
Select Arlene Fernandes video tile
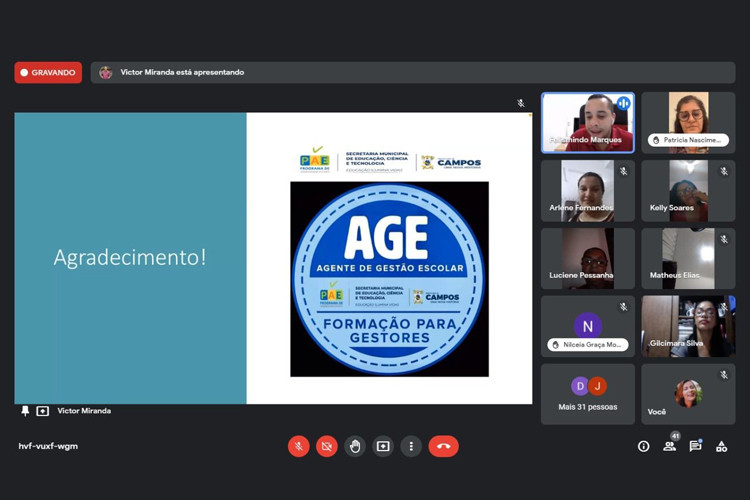[588, 191]
